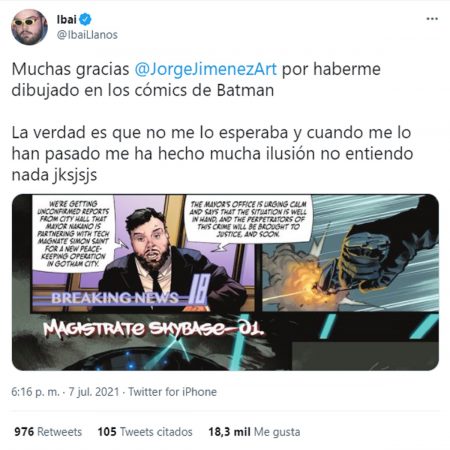The height and width of the screenshot is (450, 450).
Task: Open the @JorgeJimenezArt mention
Action: [206, 69]
